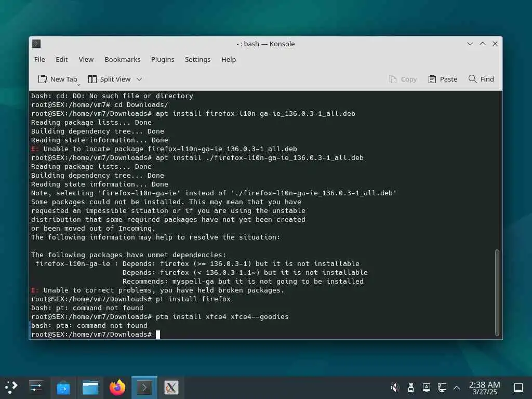This screenshot has height=399, width=532.
Task: Close the Konsole window
Action: tap(495, 44)
